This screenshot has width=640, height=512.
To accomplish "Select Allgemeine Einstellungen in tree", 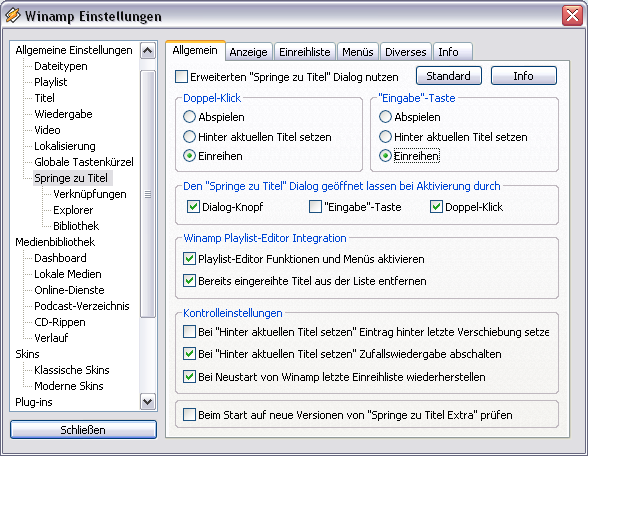I will coord(74,50).
